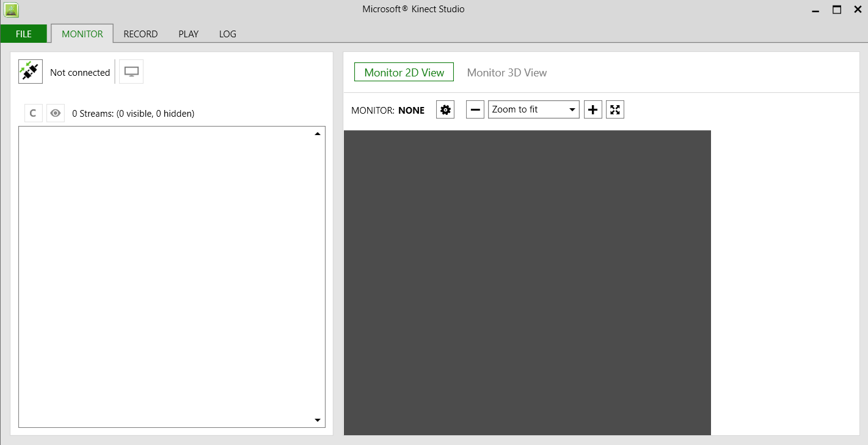Image resolution: width=868 pixels, height=445 pixels.
Task: Click the streams list scroll down arrow
Action: pos(318,420)
